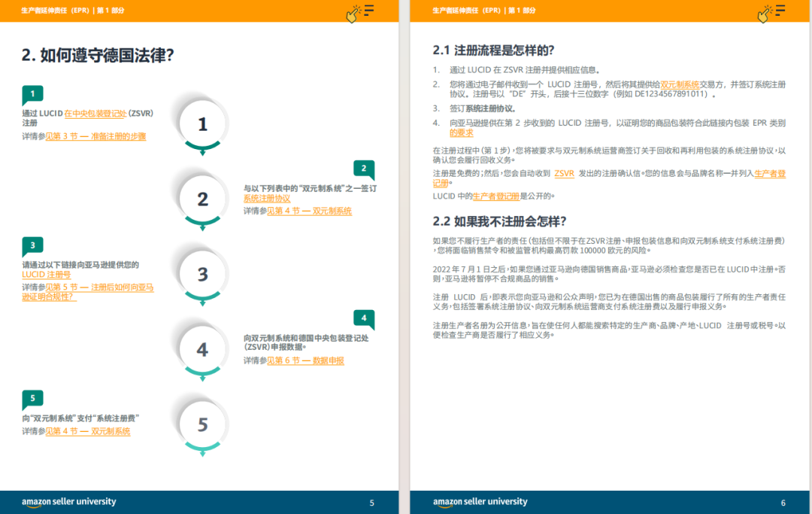
Task: Open step 5 link 见第 4 节 — 双元制系统
Action: click(88, 431)
